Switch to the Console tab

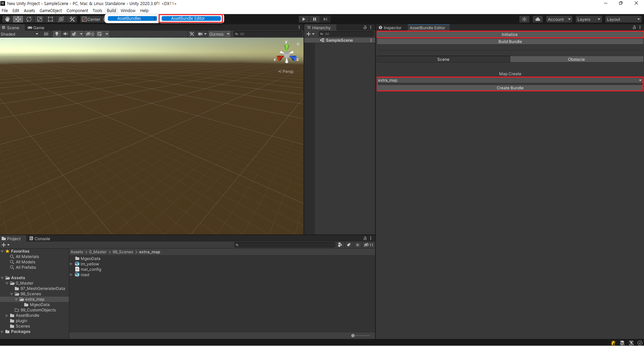(40, 239)
